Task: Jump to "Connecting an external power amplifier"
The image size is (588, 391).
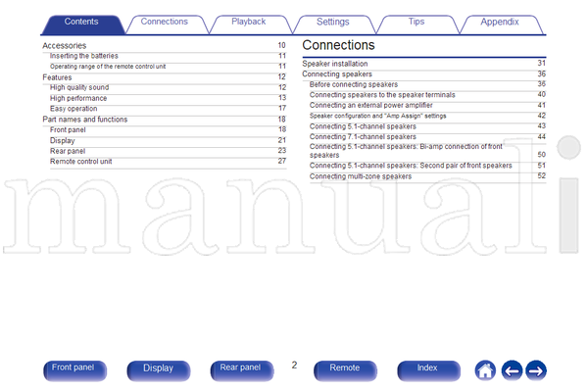Action: 427,105
